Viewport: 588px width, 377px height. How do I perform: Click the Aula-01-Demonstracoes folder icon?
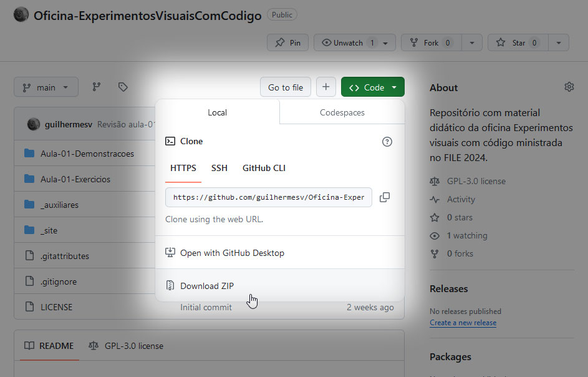29,153
